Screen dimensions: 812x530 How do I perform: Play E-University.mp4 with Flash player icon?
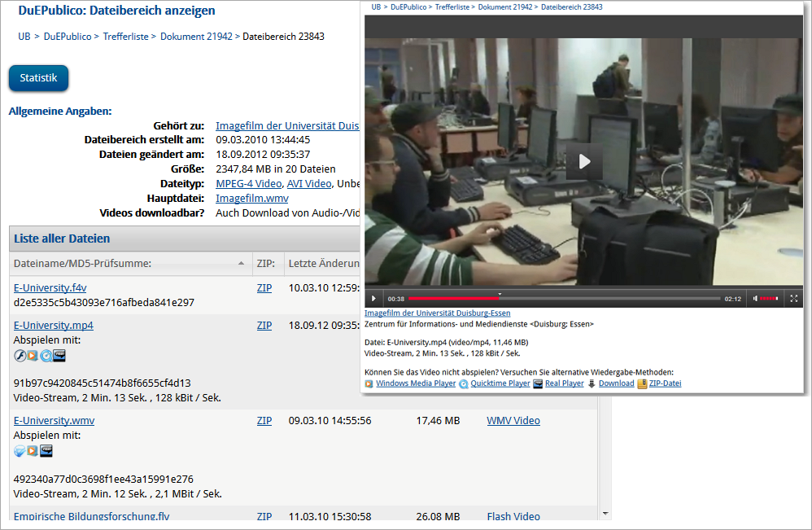(x=20, y=356)
